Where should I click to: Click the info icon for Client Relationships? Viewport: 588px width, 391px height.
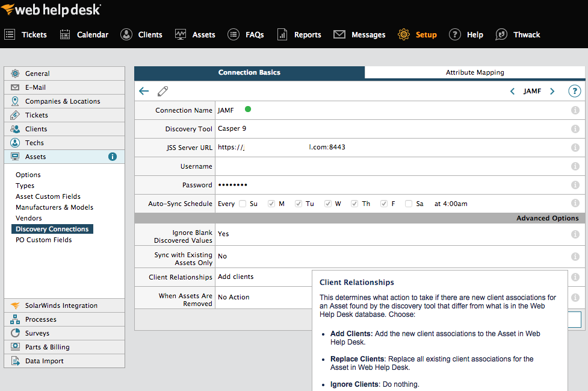point(575,277)
